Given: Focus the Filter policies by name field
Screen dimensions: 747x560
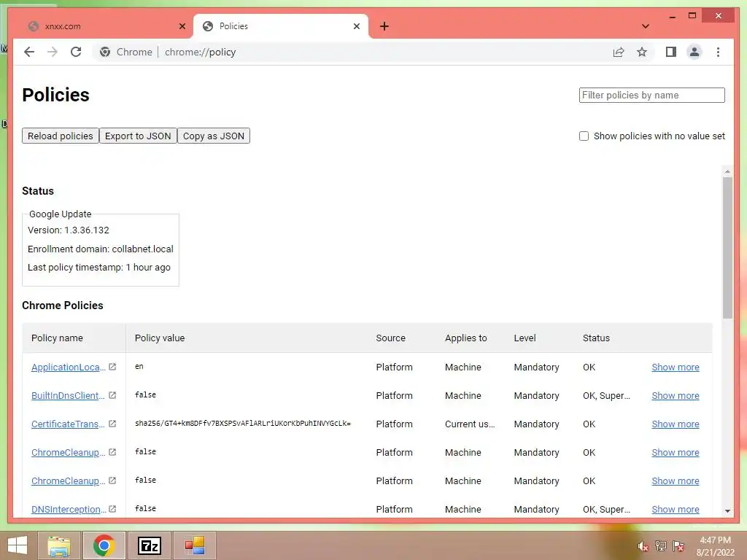Looking at the screenshot, I should click(x=651, y=95).
